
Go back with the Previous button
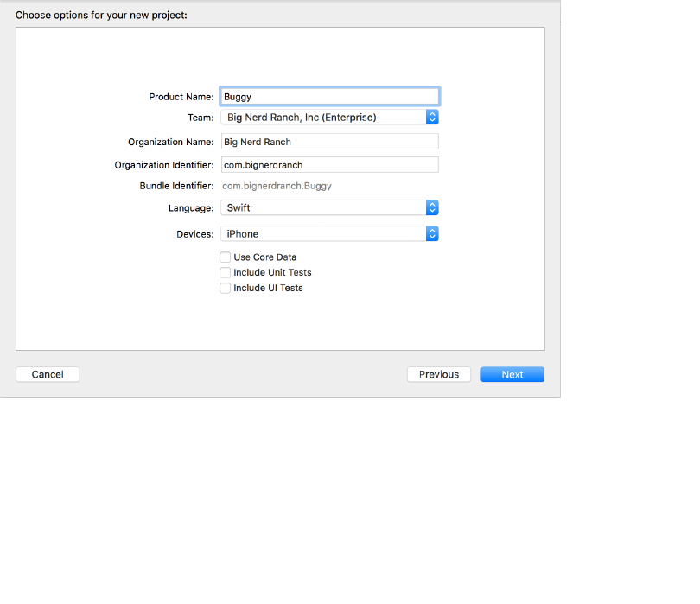439,374
